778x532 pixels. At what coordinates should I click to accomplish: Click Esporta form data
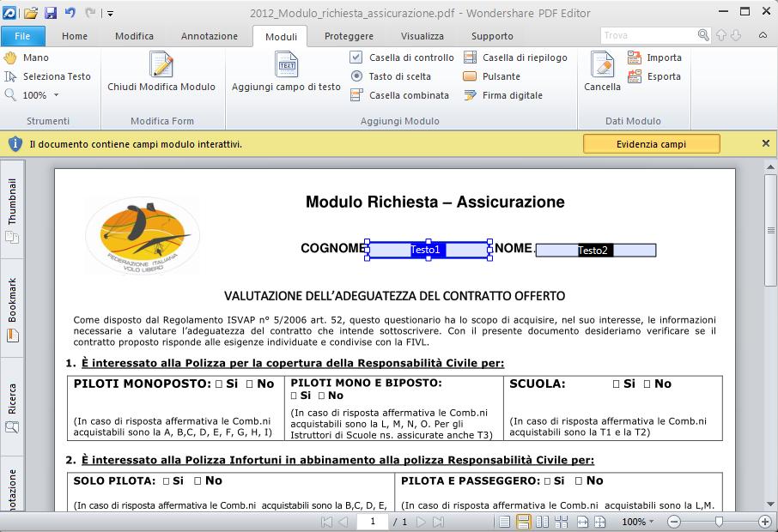[x=654, y=76]
